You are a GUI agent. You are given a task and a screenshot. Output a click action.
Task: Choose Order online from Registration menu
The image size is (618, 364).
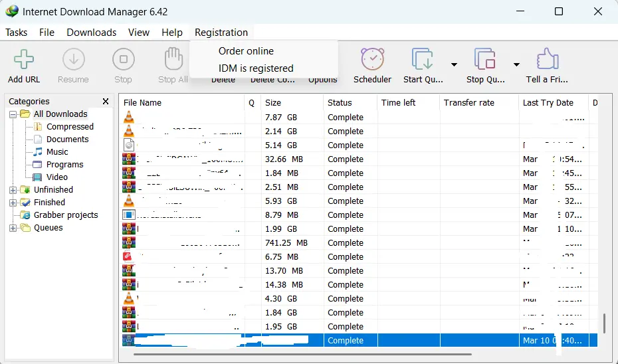[x=246, y=51]
